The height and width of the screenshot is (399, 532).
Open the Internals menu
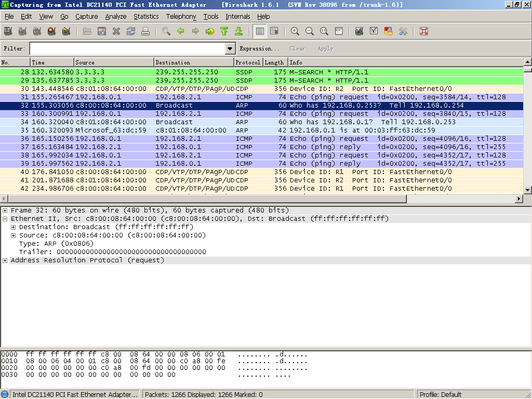[x=238, y=16]
